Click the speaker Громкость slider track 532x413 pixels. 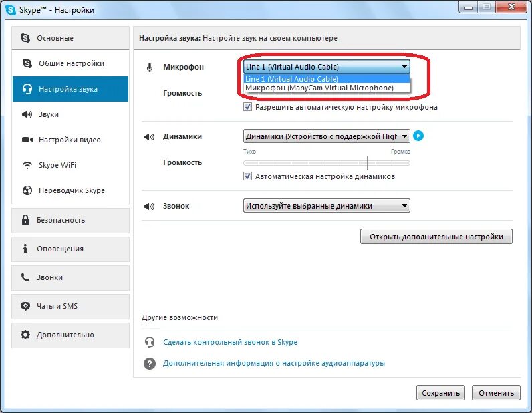point(326,163)
